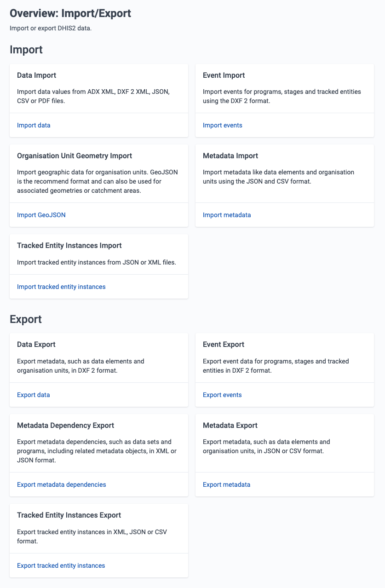Viewport: 385px width, 588px height.
Task: Select the Data Import card title
Action: [x=36, y=75]
